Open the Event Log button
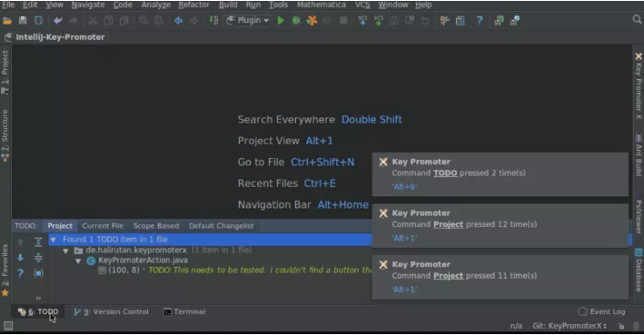644x335 pixels. (x=601, y=311)
